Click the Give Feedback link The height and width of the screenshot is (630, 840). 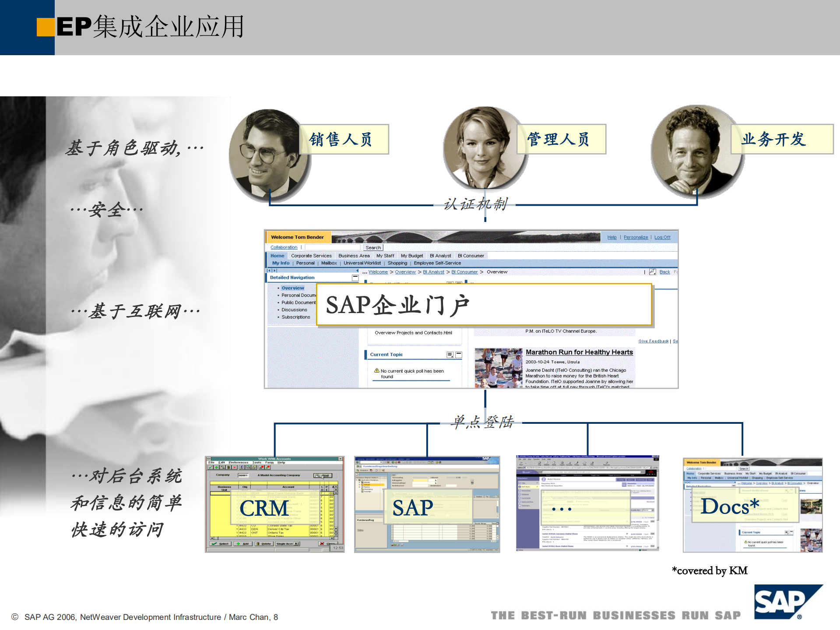653,341
